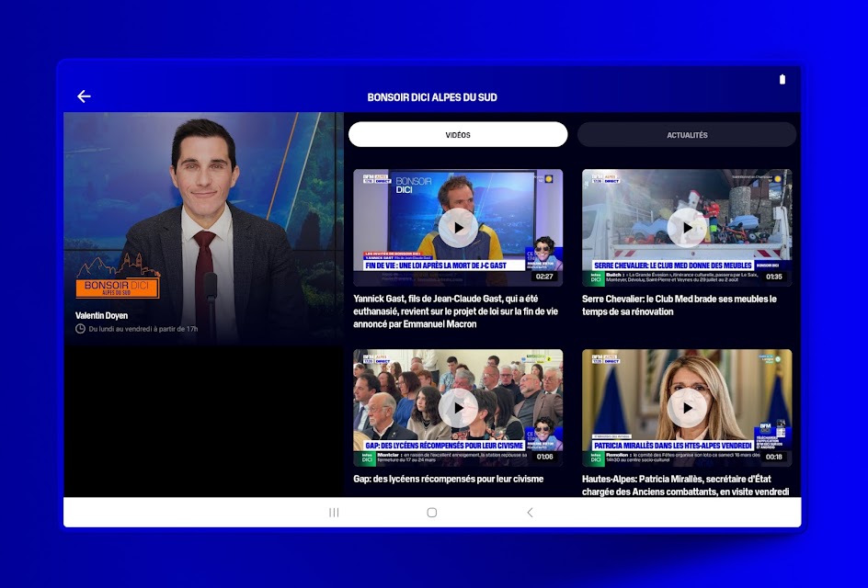
Task: Play the Patricia Mirallès video
Action: (x=687, y=408)
